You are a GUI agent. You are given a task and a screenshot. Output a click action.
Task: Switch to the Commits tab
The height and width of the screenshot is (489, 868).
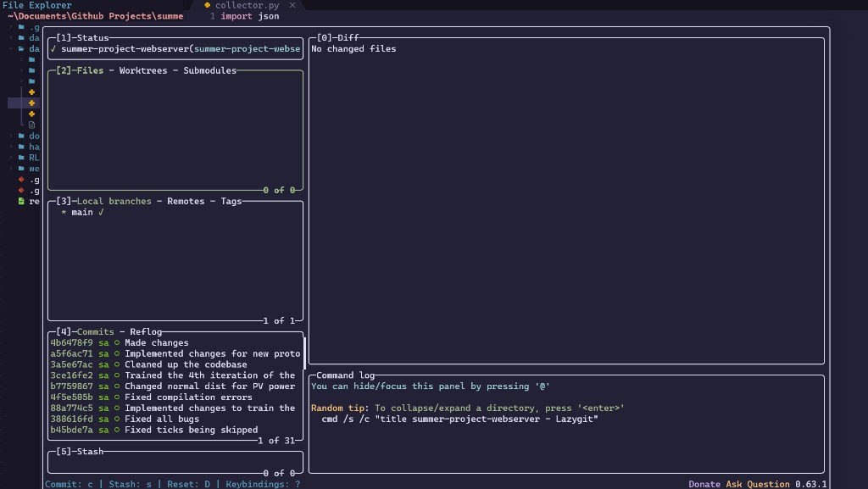pos(95,332)
